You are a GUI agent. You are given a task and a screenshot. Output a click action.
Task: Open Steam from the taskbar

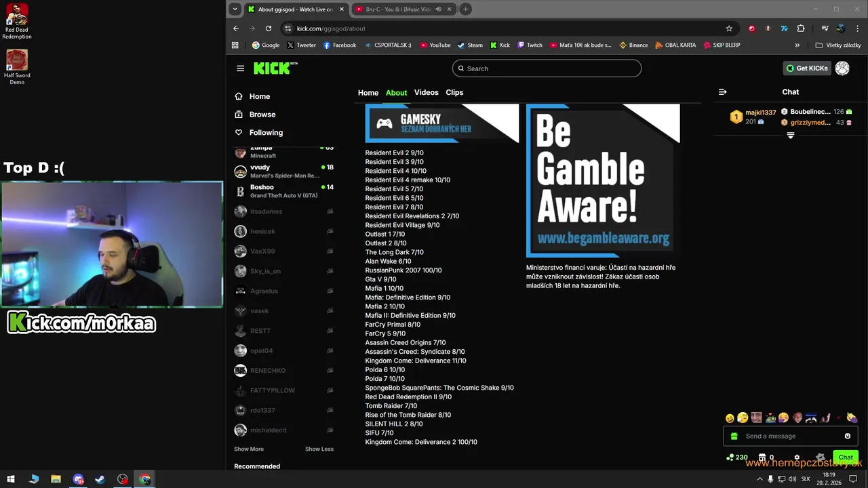tap(100, 479)
